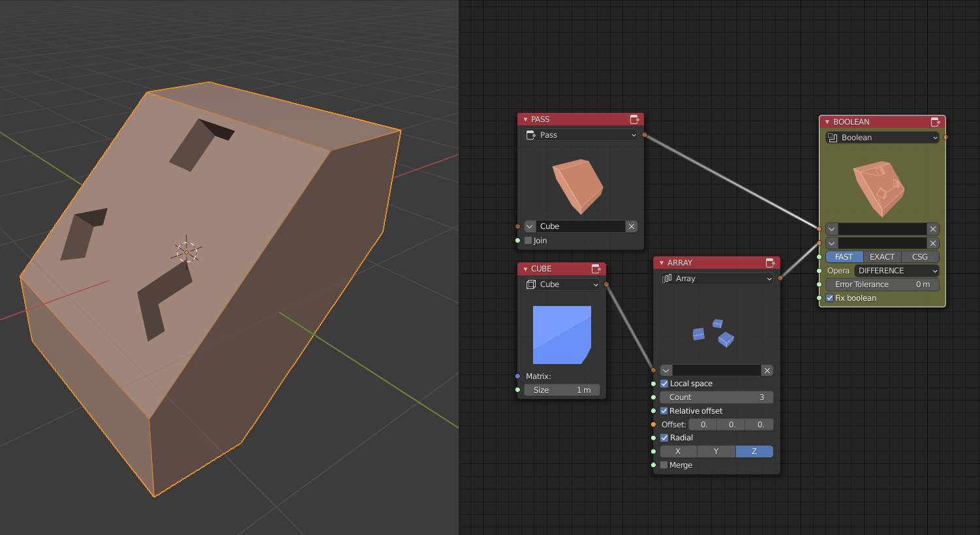Viewport: 980px width, 535px height.
Task: Clear the second Boolean object field
Action: click(933, 243)
